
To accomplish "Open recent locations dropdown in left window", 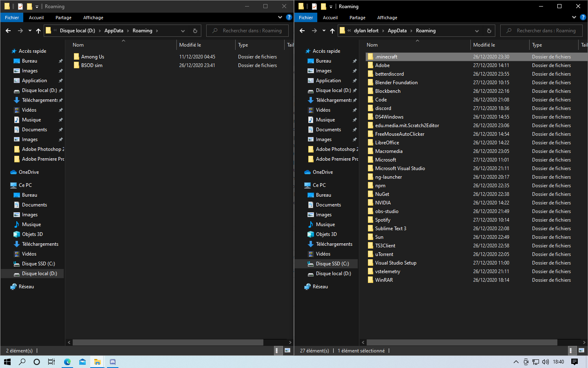I will pyautogui.click(x=30, y=31).
